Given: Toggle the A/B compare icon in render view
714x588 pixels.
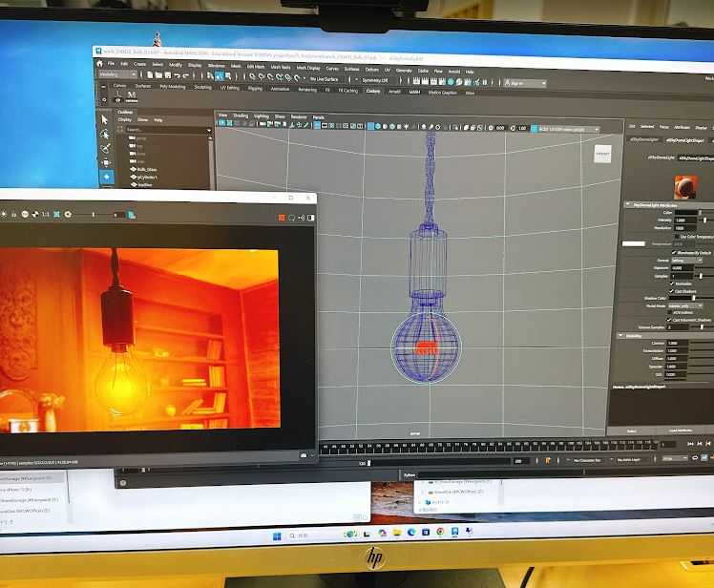Looking at the screenshot, I should pos(311,218).
